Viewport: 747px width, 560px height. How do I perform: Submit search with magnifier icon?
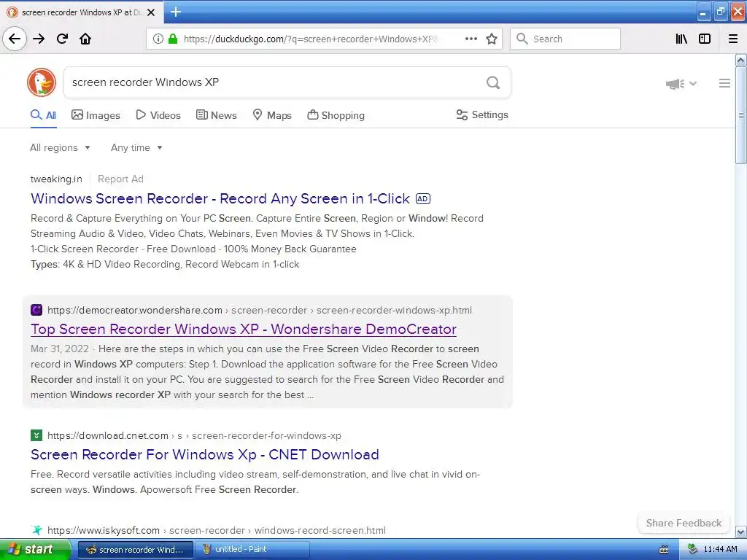click(493, 82)
